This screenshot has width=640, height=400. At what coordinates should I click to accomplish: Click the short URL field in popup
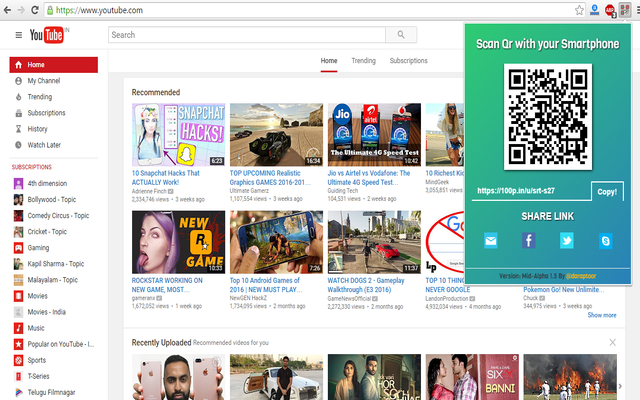coord(531,191)
